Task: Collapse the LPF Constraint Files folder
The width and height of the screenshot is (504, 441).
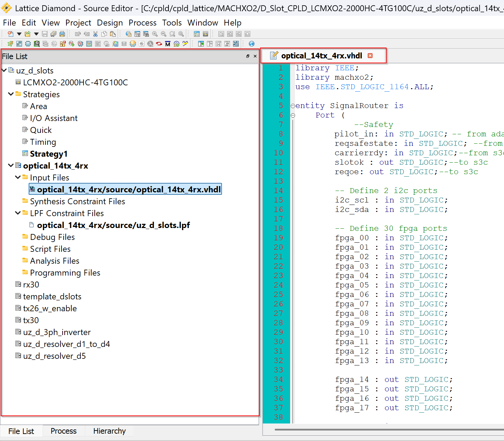Action: 18,213
